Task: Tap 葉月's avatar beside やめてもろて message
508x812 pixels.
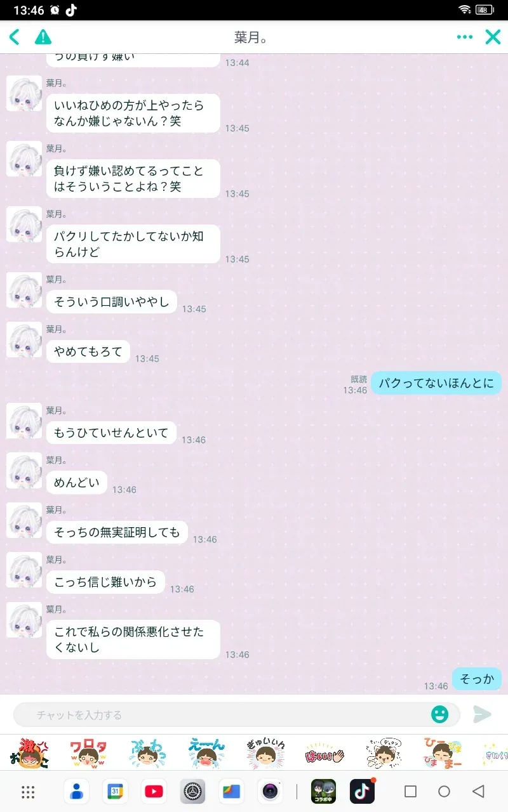Action: [x=24, y=340]
